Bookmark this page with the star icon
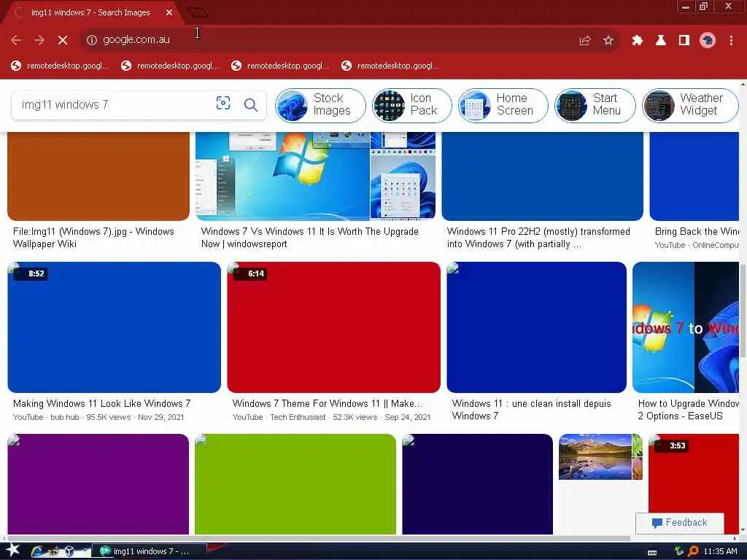The height and width of the screenshot is (560, 747). [608, 41]
